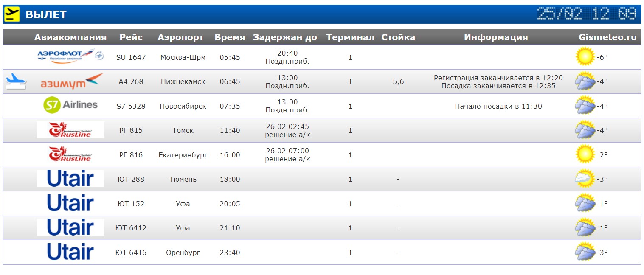Select flight number SU 1647
This screenshot has height=275, width=644.
131,57
